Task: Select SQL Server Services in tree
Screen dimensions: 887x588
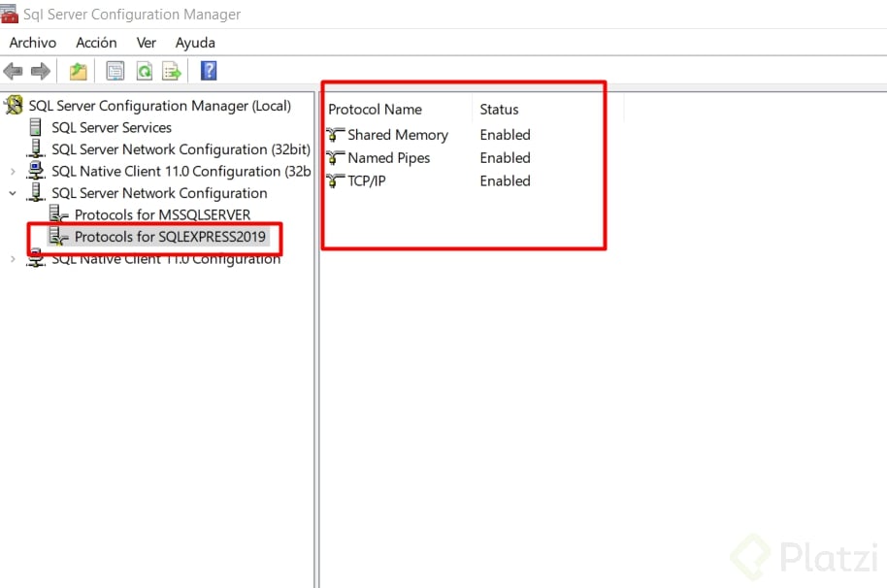Action: [x=112, y=128]
